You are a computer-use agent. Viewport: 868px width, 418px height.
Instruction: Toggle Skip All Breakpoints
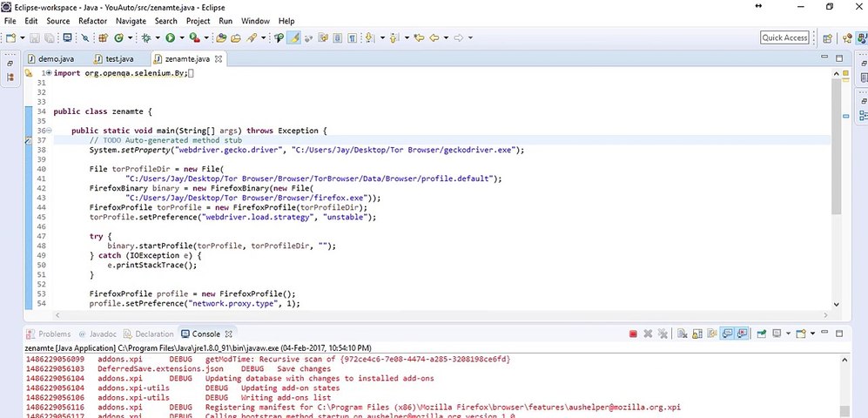click(x=85, y=37)
